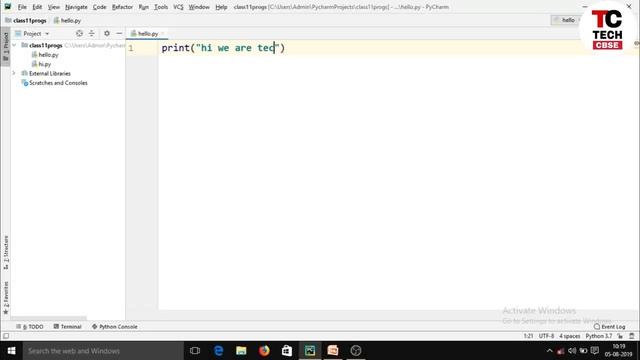Viewport: 640px width, 360px height.
Task: Open File Explorer from taskbar
Action: [241, 351]
